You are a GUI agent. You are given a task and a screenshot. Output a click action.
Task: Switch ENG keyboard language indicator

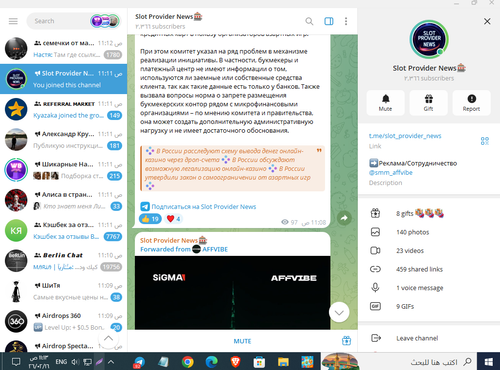(61, 362)
